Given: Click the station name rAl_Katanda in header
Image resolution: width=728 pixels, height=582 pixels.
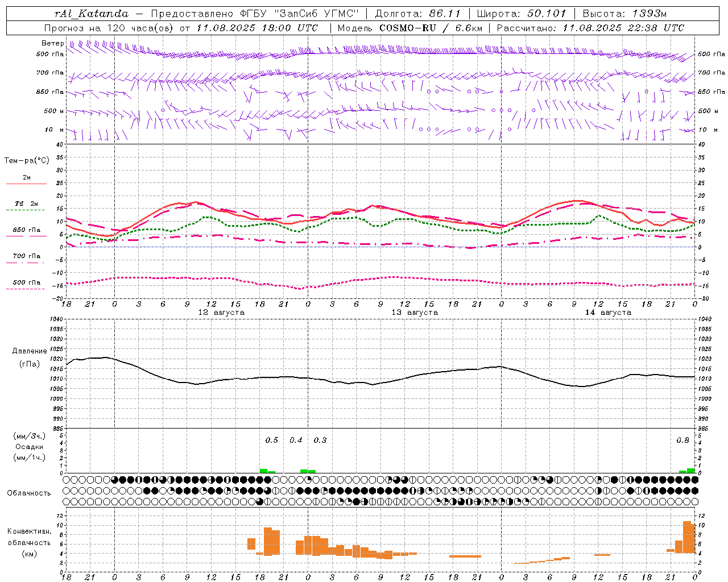Looking at the screenshot, I should pos(92,14).
